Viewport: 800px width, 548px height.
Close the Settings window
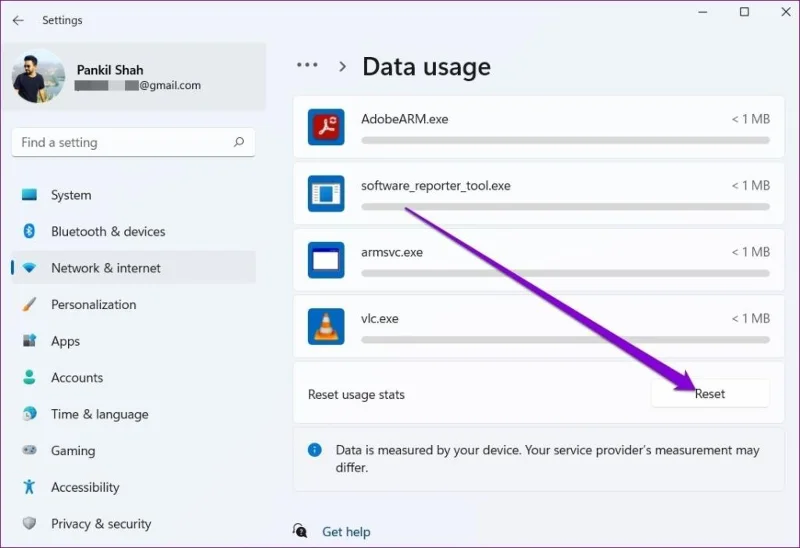tap(786, 12)
